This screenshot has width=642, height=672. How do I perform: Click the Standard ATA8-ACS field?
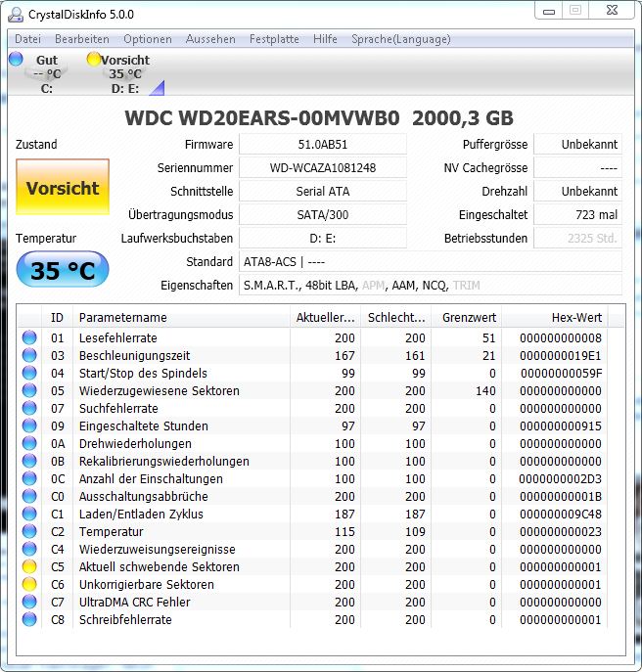point(431,261)
